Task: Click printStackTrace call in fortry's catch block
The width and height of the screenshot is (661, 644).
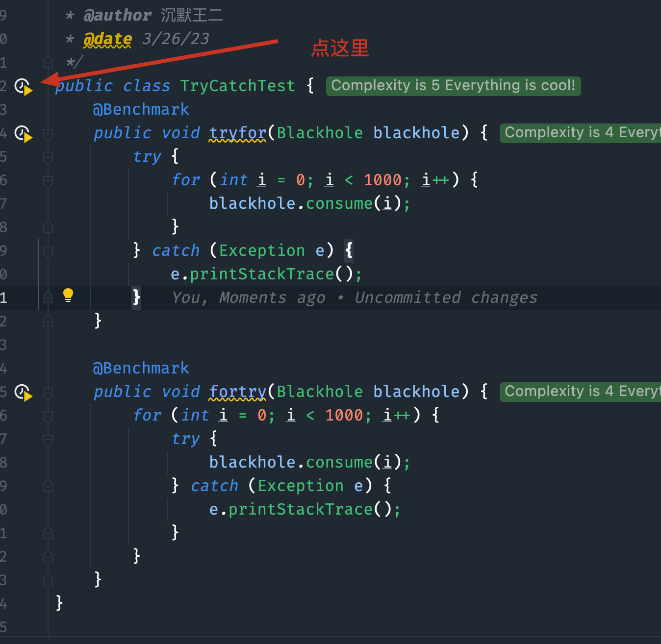Action: tap(300, 509)
